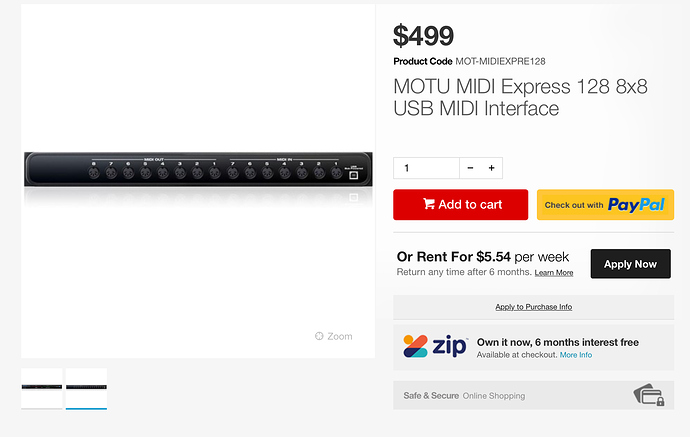The height and width of the screenshot is (437, 690).
Task: Decrease quantity with the minus button
Action: 471,168
